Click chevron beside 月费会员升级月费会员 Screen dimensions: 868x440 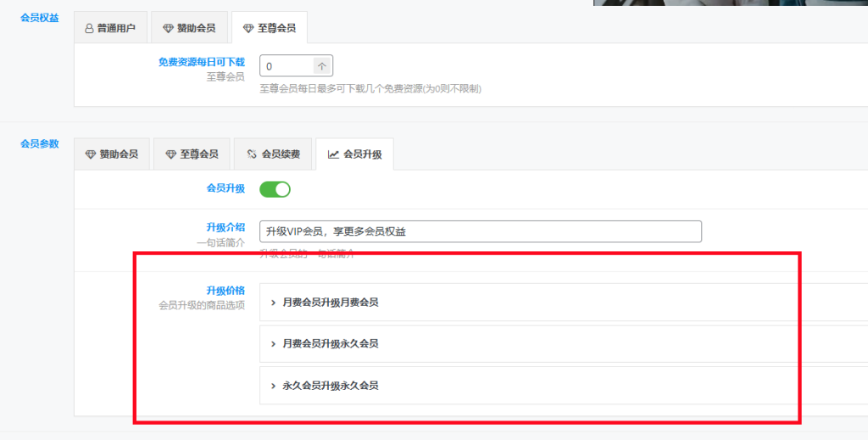click(x=274, y=303)
